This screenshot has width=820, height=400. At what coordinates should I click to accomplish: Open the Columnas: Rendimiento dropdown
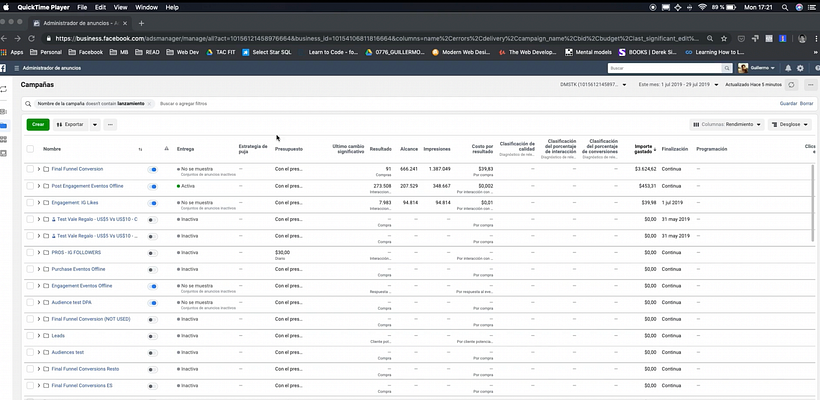pos(727,124)
